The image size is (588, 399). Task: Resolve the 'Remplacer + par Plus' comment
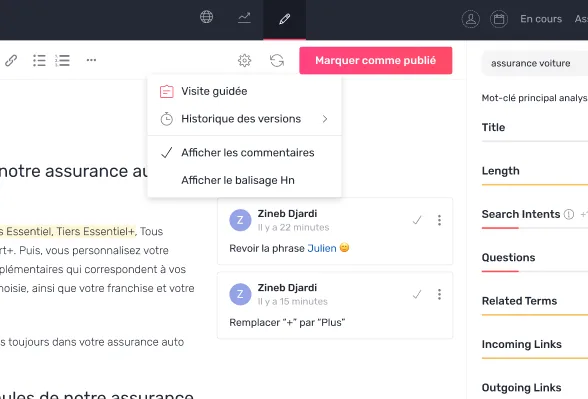417,294
